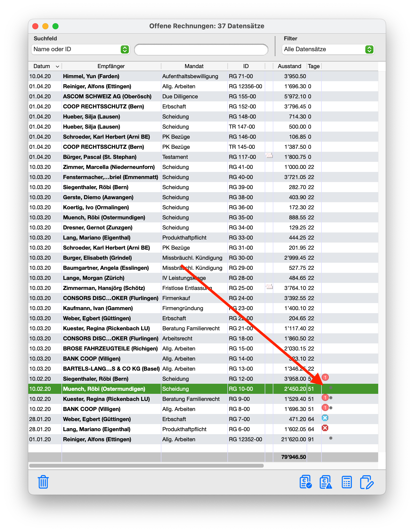Click amount 21'620.00 in last row
This screenshot has height=532, width=414.
tap(293, 439)
